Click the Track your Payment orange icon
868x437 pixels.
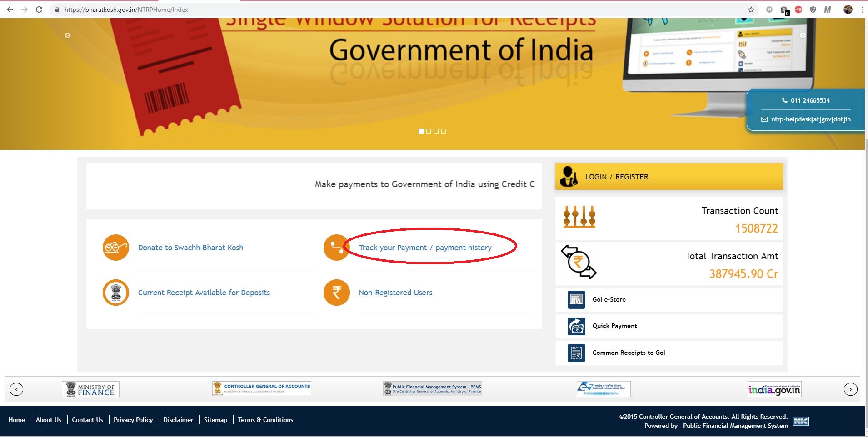point(336,248)
